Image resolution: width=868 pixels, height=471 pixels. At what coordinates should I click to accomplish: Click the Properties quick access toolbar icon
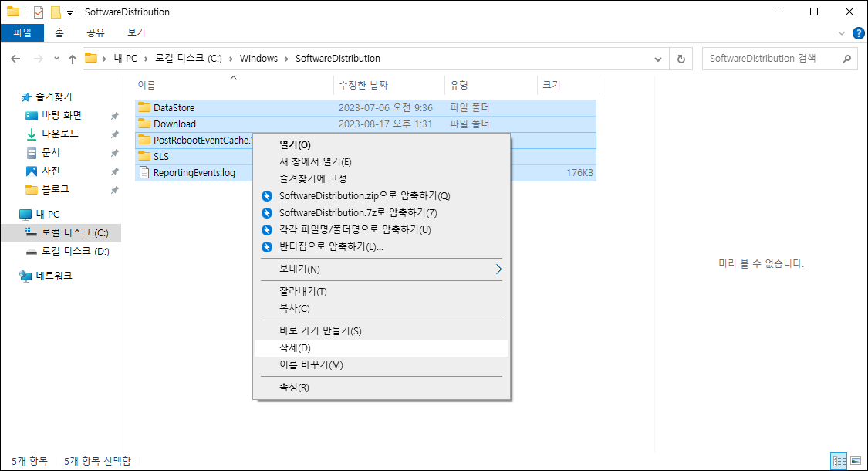pos(39,12)
